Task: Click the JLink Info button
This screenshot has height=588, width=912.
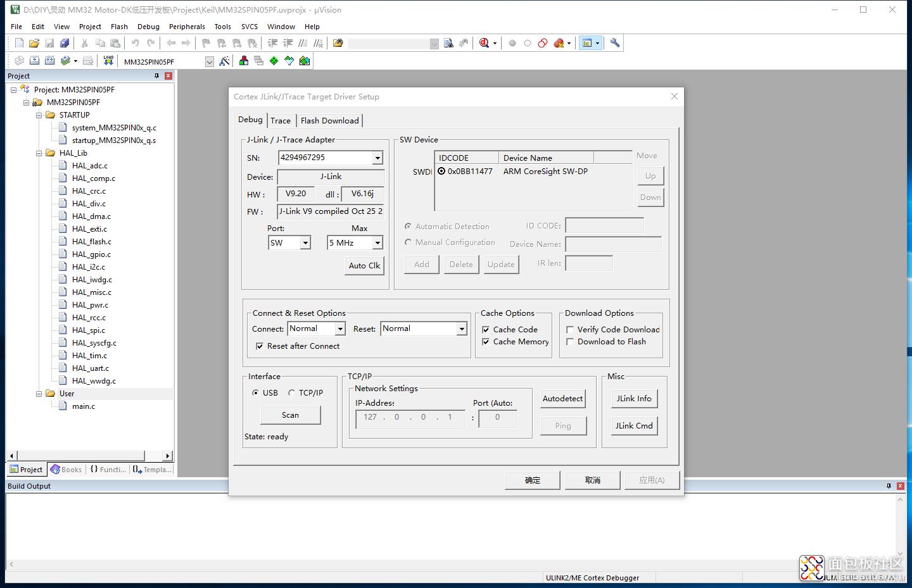Action: (635, 399)
